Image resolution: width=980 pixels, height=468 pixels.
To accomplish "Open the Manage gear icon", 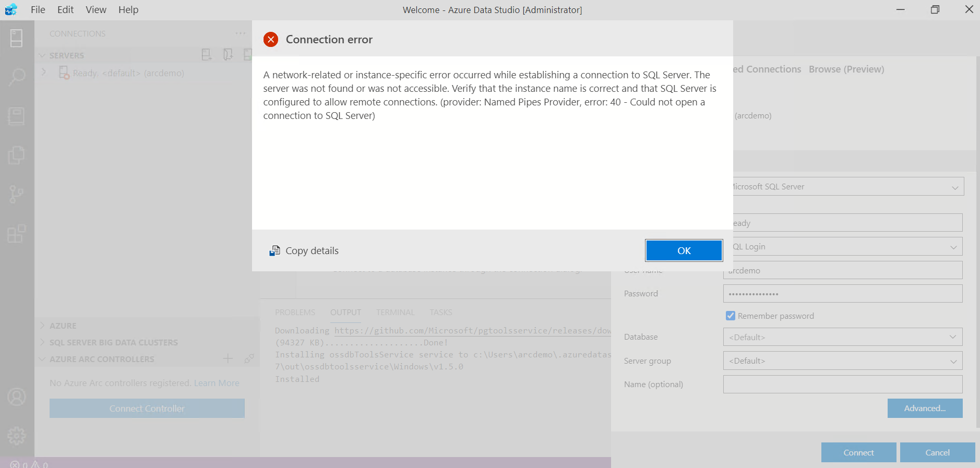I will pos(17,436).
